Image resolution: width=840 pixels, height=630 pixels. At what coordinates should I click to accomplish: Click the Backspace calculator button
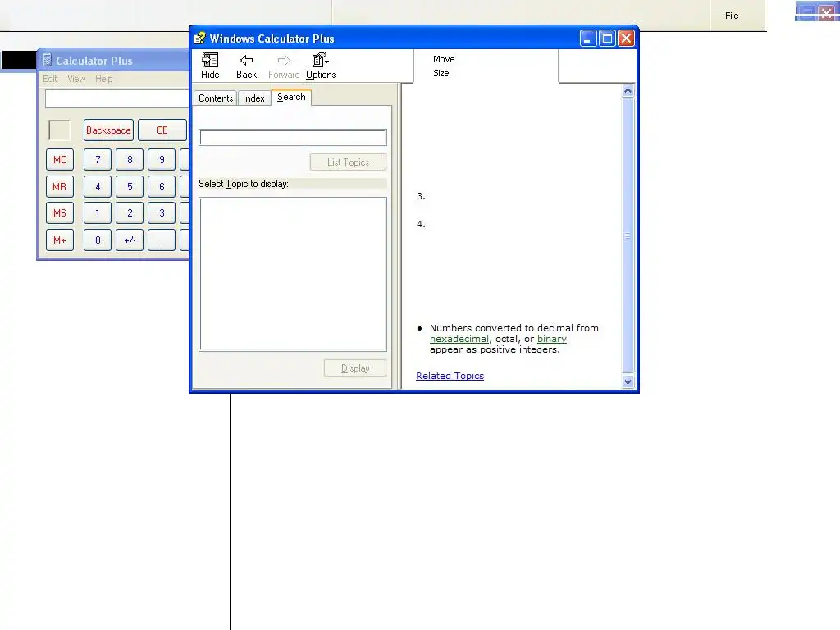pos(109,130)
